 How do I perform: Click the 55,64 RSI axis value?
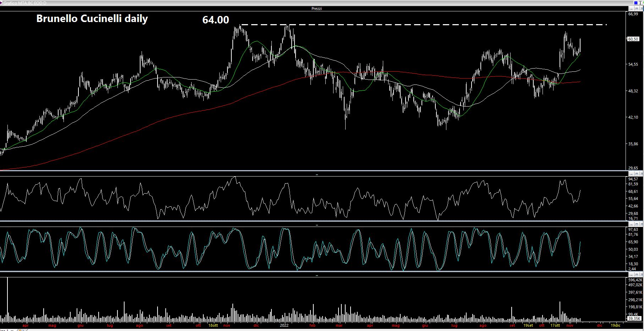pos(633,199)
